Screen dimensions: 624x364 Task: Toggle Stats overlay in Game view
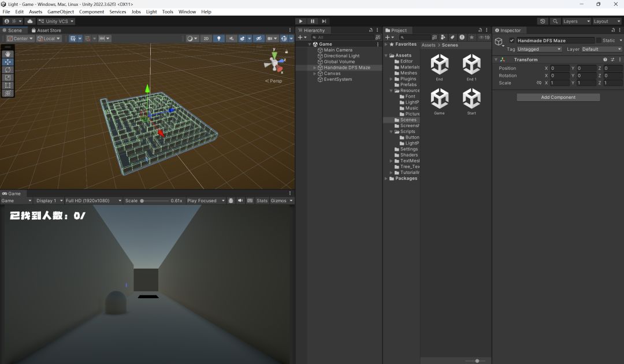click(x=262, y=200)
